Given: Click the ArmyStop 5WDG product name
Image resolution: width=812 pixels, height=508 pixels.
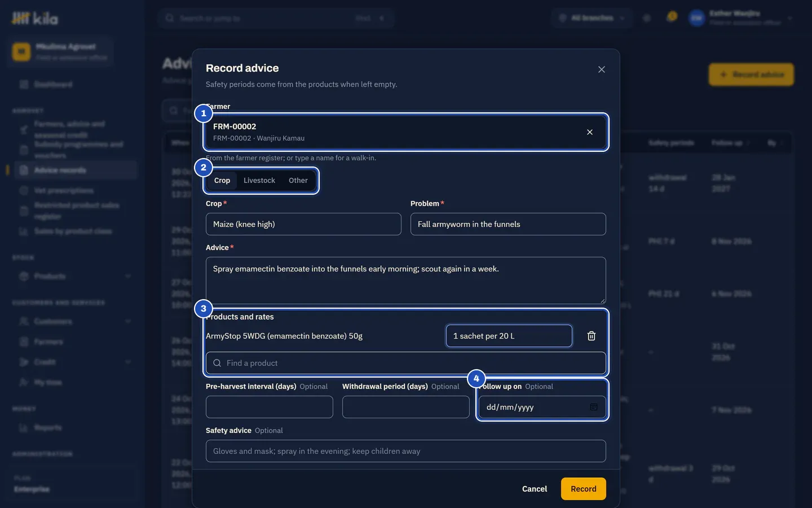Looking at the screenshot, I should (x=284, y=336).
